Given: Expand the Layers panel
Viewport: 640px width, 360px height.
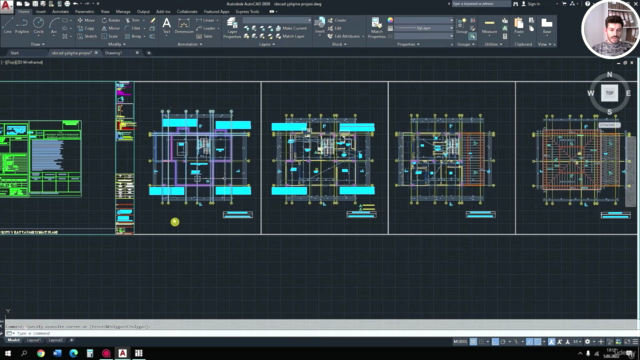Looking at the screenshot, I should (267, 44).
